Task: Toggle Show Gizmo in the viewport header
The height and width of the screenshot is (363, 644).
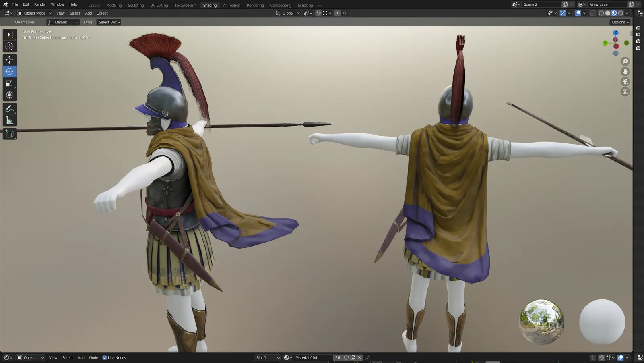Action: [x=563, y=13]
